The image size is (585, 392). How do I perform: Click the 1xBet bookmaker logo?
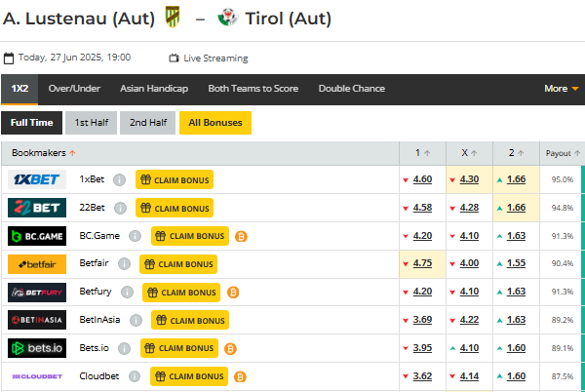[37, 179]
